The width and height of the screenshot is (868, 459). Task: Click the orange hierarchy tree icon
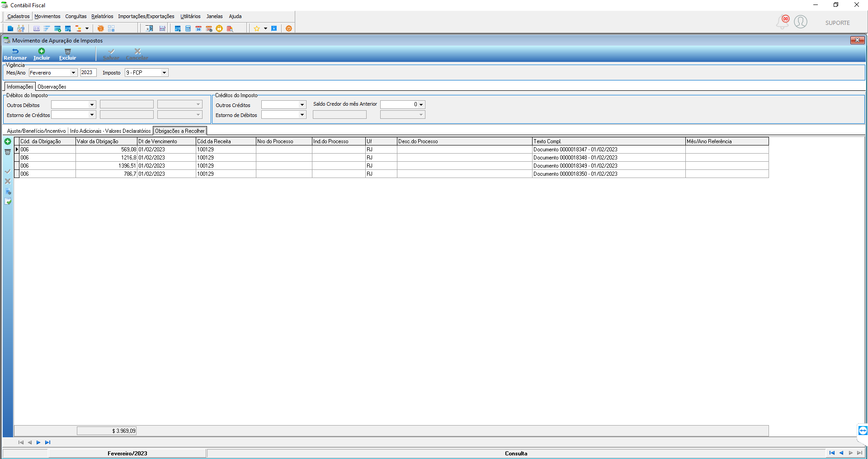[78, 28]
